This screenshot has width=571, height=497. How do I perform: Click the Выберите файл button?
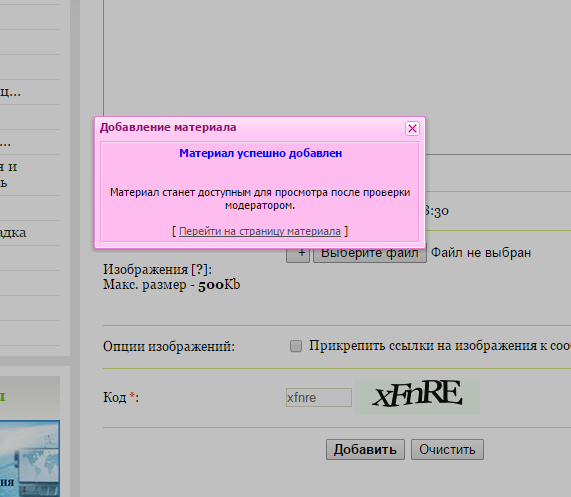[x=370, y=255]
